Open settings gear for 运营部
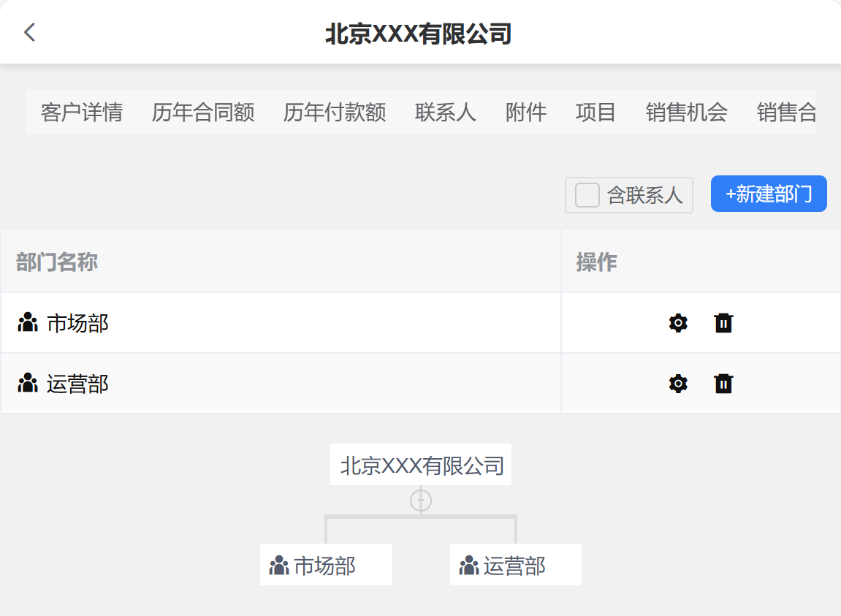 (x=678, y=384)
